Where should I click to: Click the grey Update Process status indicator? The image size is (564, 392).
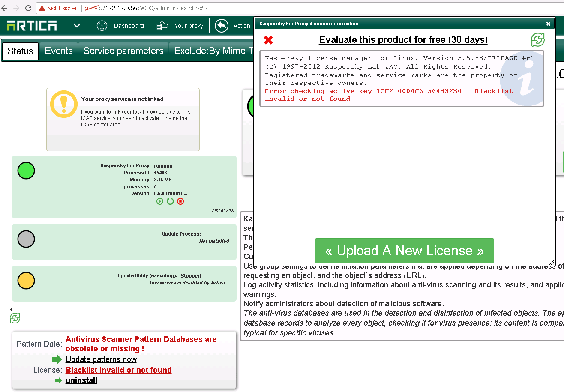tap(26, 239)
